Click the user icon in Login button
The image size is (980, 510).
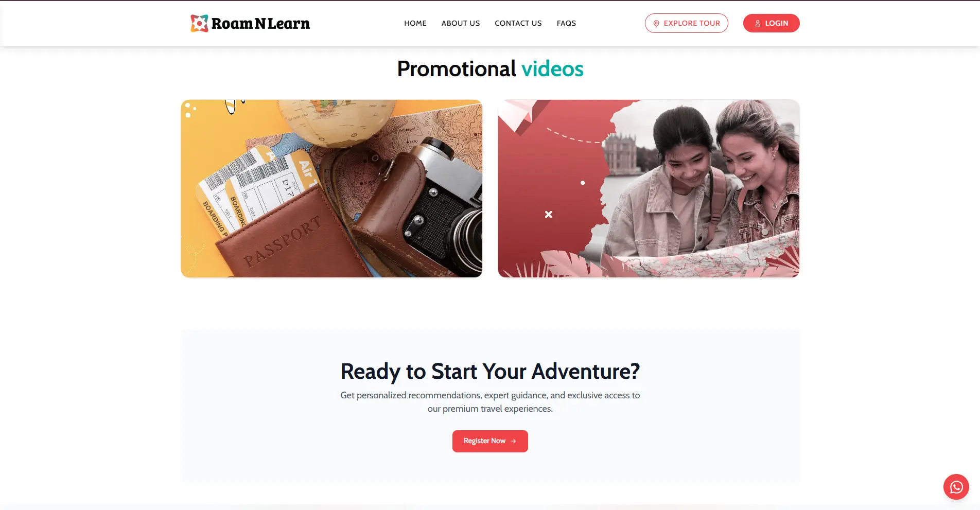758,23
